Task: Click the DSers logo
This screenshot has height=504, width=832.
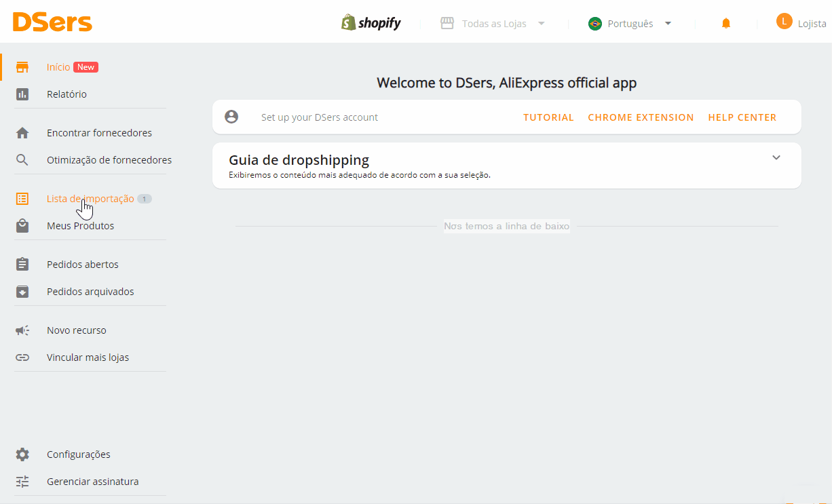Action: (52, 22)
